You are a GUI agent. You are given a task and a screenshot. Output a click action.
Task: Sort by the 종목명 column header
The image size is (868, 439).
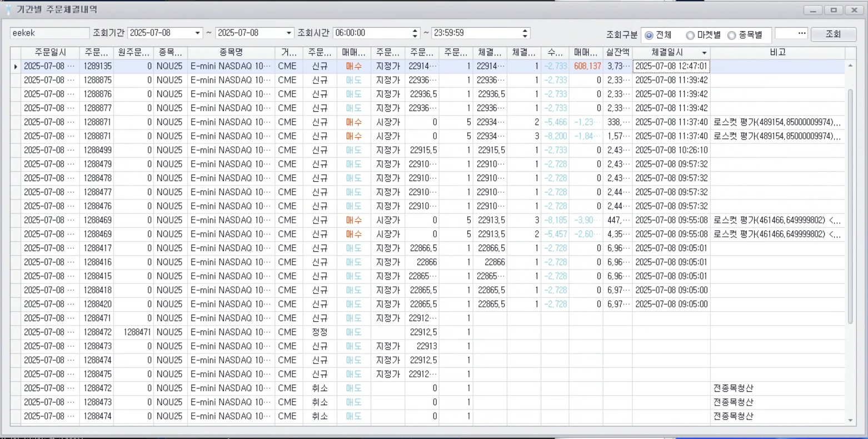231,52
